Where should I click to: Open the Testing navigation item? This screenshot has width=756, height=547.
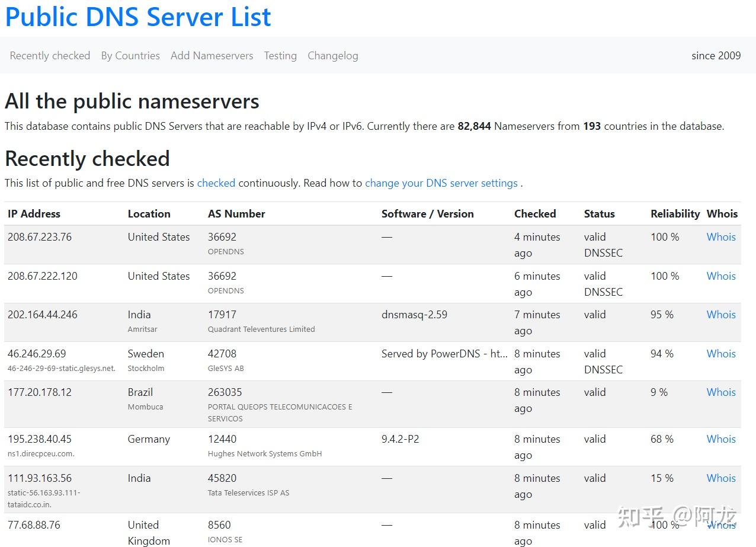click(x=280, y=56)
